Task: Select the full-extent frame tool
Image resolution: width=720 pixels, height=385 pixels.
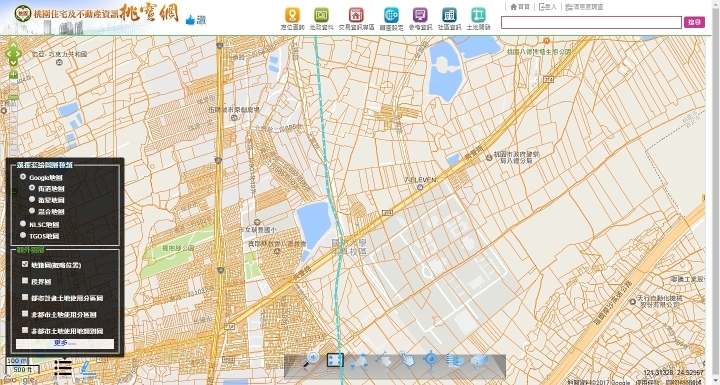Action: tap(335, 360)
